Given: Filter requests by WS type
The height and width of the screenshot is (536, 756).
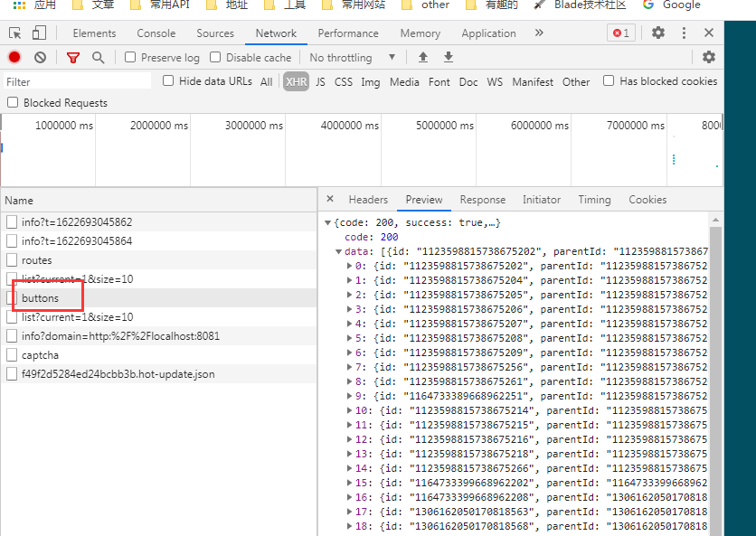Looking at the screenshot, I should [495, 81].
